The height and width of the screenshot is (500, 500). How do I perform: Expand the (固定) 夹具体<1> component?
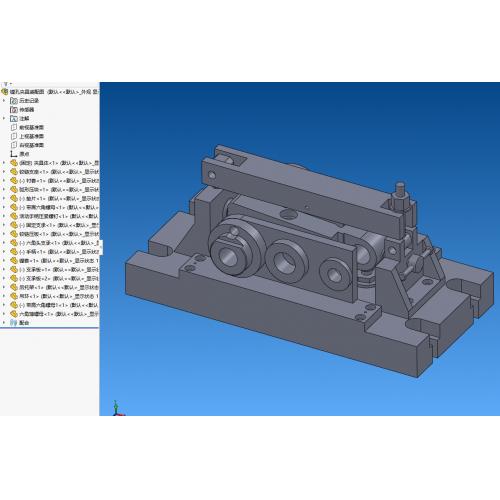[x=4, y=163]
